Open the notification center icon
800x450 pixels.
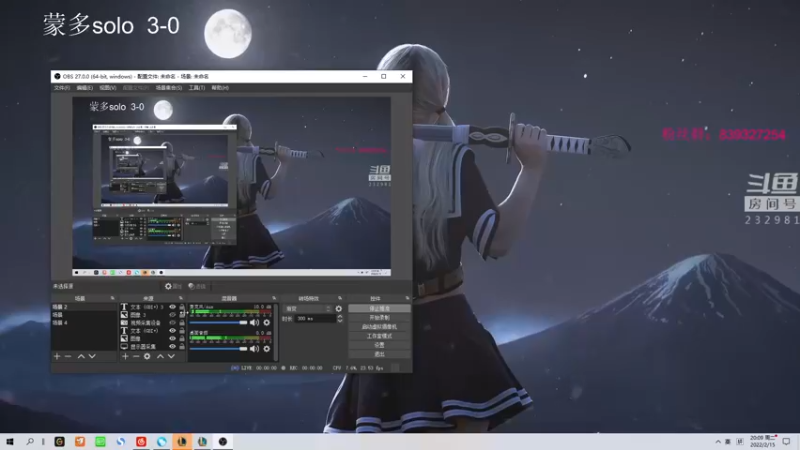(787, 441)
